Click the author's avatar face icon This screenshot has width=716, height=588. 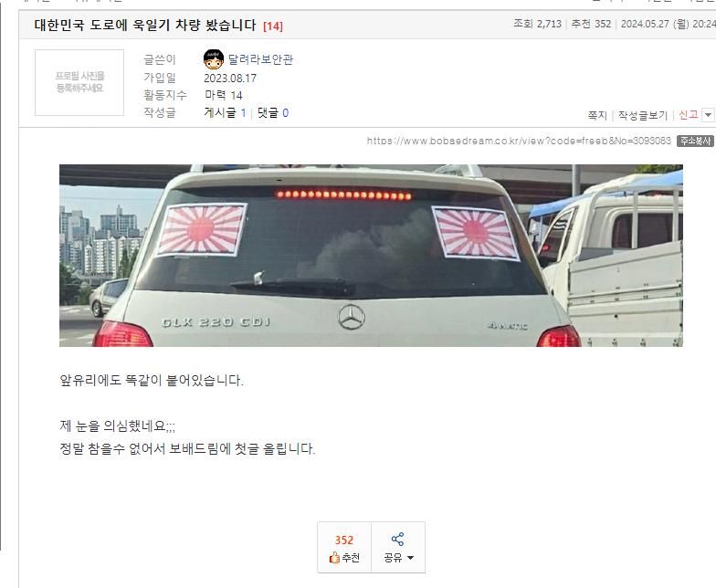pyautogui.click(x=214, y=59)
